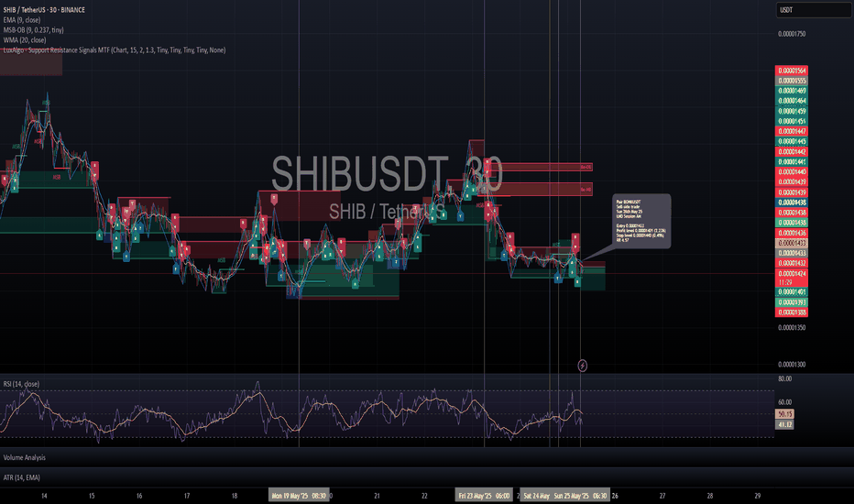
Task: Click date 22 on time axis
Action: coord(424,496)
